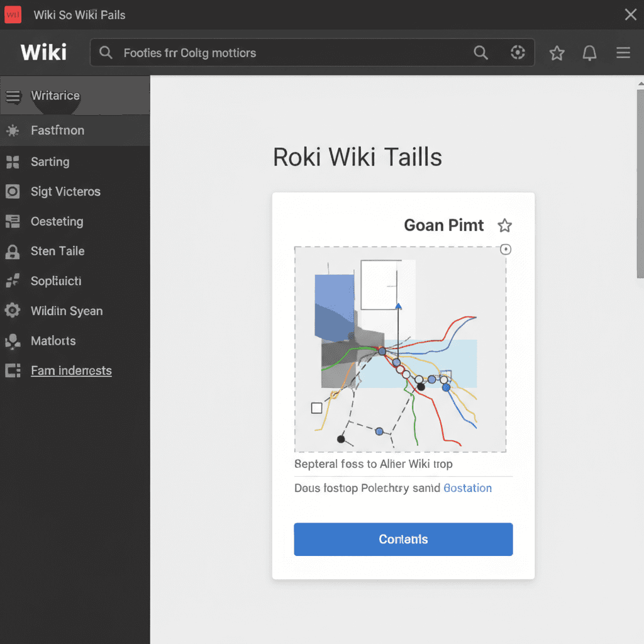Select Matlorts in the sidebar

(x=53, y=341)
